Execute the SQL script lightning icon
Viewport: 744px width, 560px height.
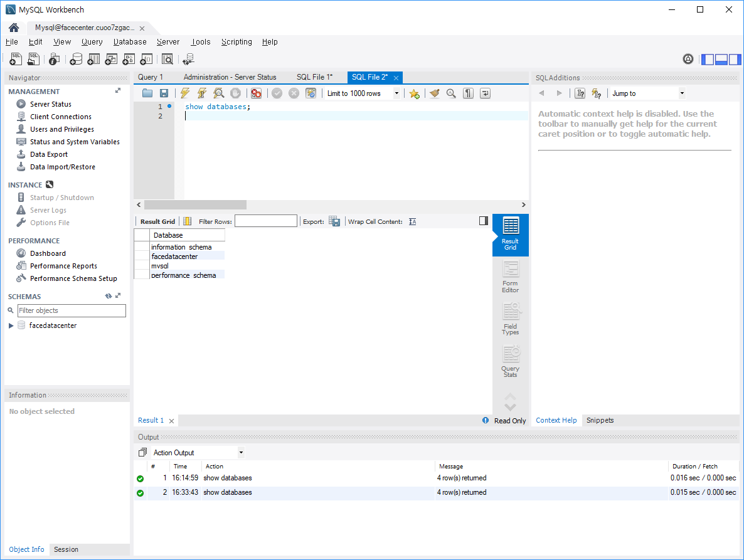click(x=185, y=93)
